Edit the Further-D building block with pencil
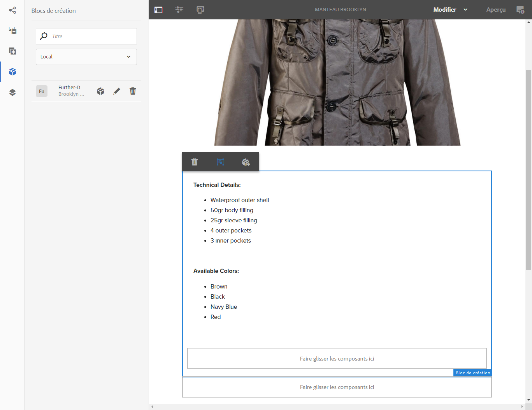This screenshot has width=532, height=410. click(117, 91)
